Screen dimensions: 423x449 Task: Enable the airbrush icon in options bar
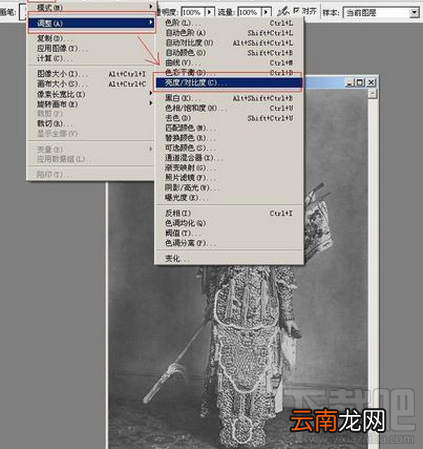pos(283,12)
